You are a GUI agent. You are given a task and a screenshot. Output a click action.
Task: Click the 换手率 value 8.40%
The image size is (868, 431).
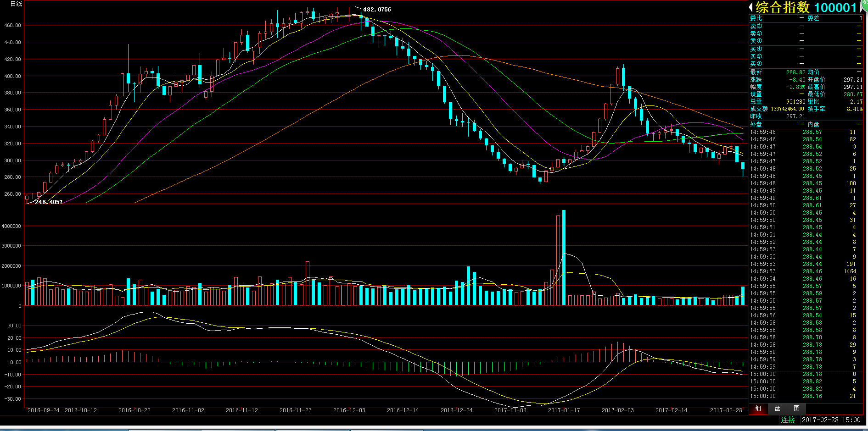[854, 109]
